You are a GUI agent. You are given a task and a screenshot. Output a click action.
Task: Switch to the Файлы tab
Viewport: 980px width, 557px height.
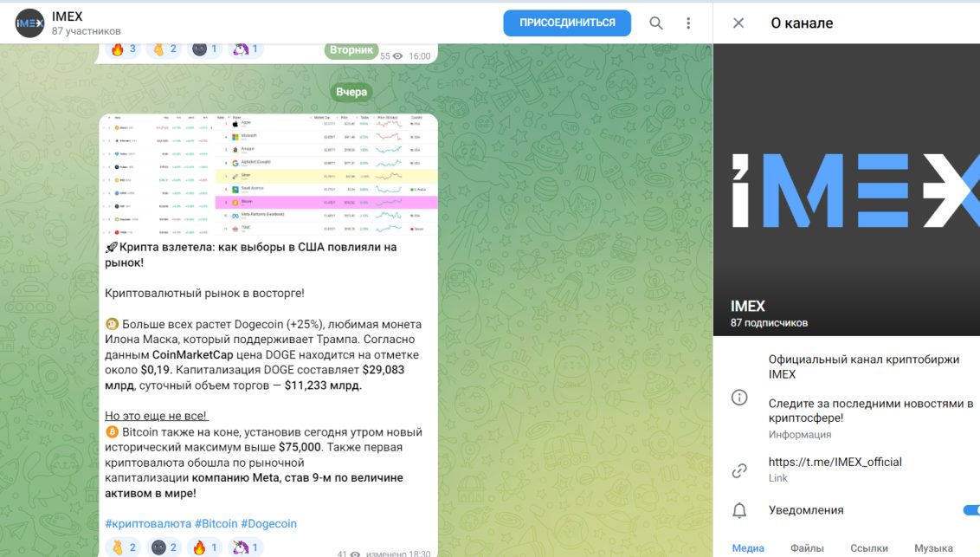(x=807, y=547)
